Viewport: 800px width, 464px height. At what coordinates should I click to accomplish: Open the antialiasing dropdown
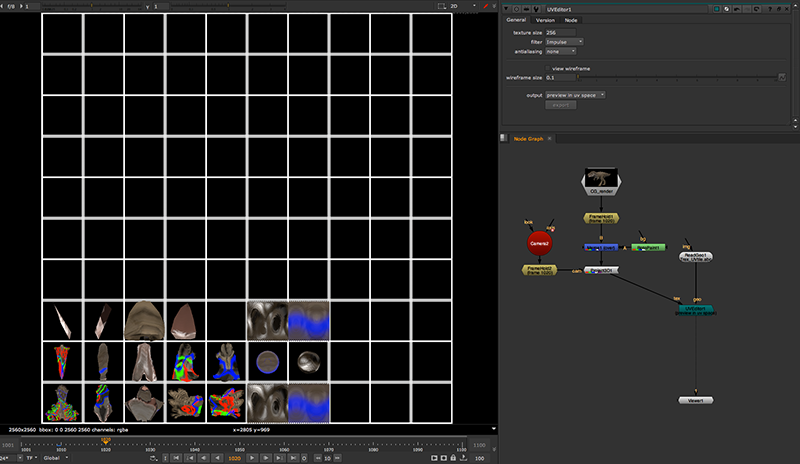(561, 51)
